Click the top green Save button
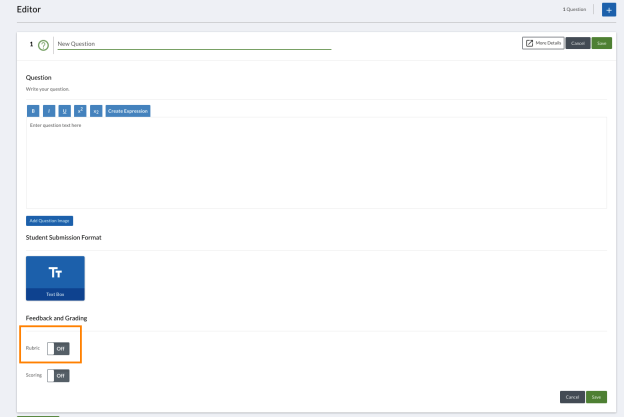Viewport: 624px width, 417px height. (602, 43)
